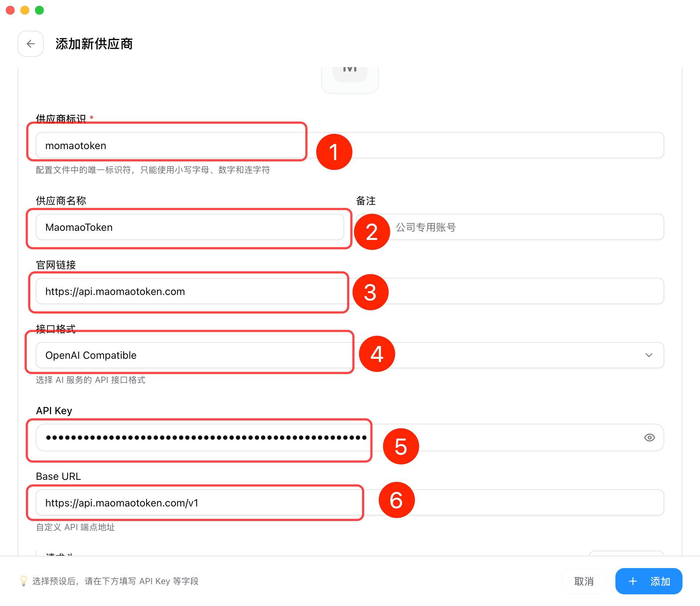Click the API Key label
700x606 pixels.
tap(54, 411)
